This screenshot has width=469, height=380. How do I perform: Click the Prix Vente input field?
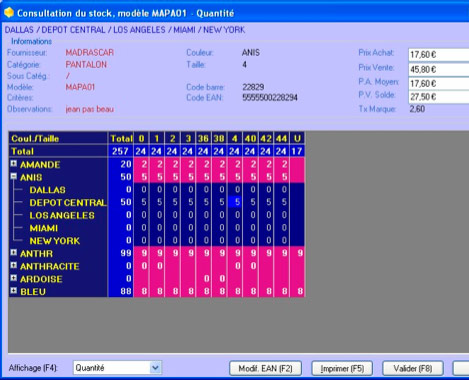(x=438, y=69)
